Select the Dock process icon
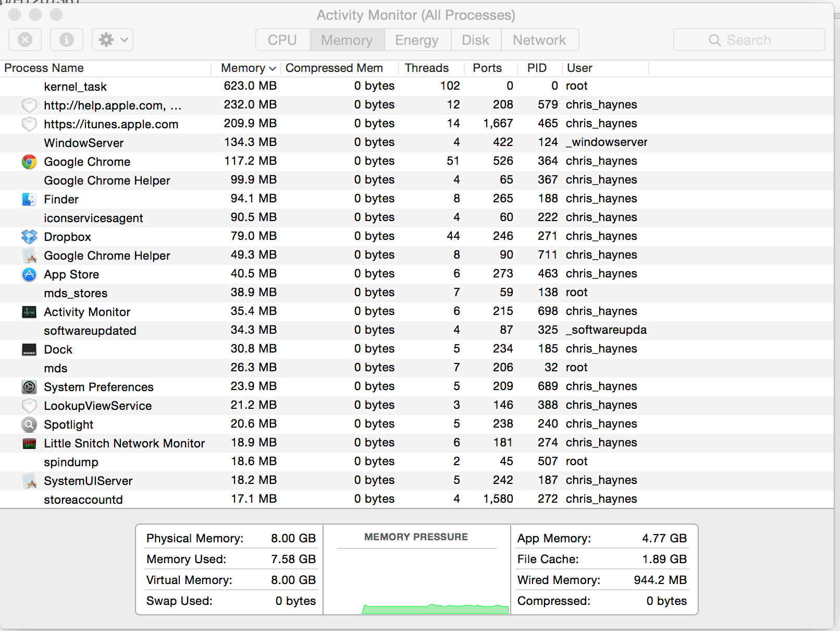The height and width of the screenshot is (631, 840). click(29, 349)
